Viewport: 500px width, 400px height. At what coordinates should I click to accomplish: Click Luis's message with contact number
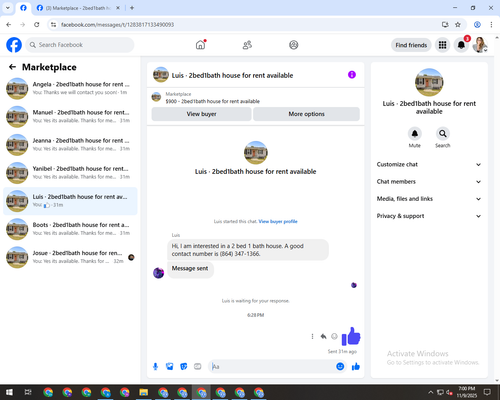[248, 250]
